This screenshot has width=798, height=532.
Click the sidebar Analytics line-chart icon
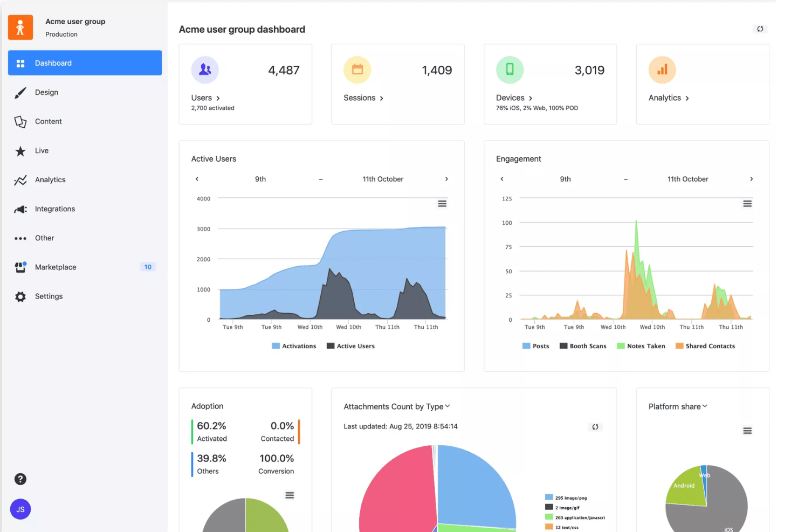(20, 180)
